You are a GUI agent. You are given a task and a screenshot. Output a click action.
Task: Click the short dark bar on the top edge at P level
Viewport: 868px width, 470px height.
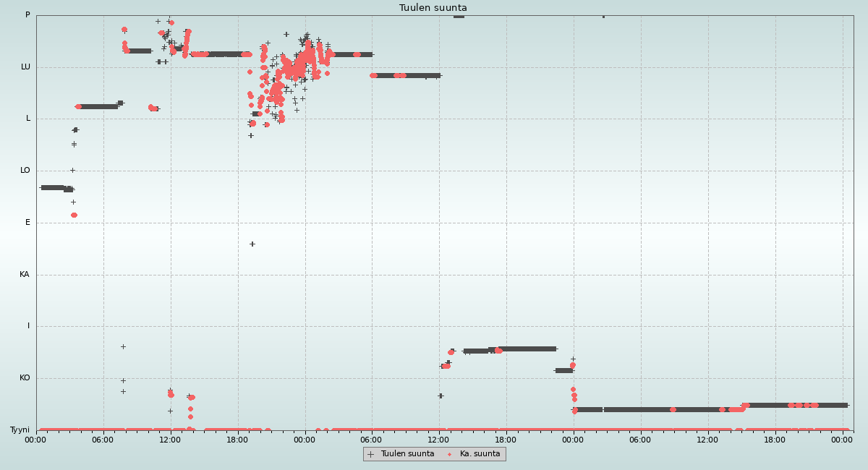point(459,16)
